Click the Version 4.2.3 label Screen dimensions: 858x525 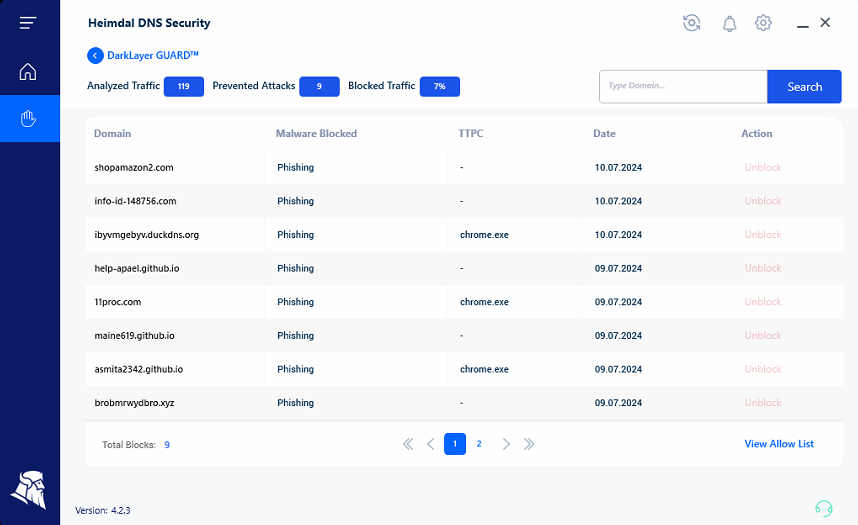(103, 510)
